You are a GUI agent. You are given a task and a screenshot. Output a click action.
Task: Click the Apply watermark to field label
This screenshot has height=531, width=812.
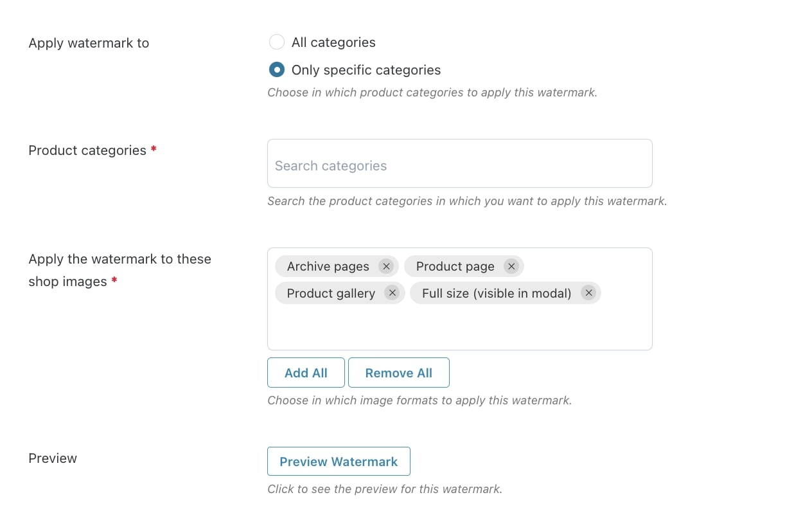coord(89,43)
